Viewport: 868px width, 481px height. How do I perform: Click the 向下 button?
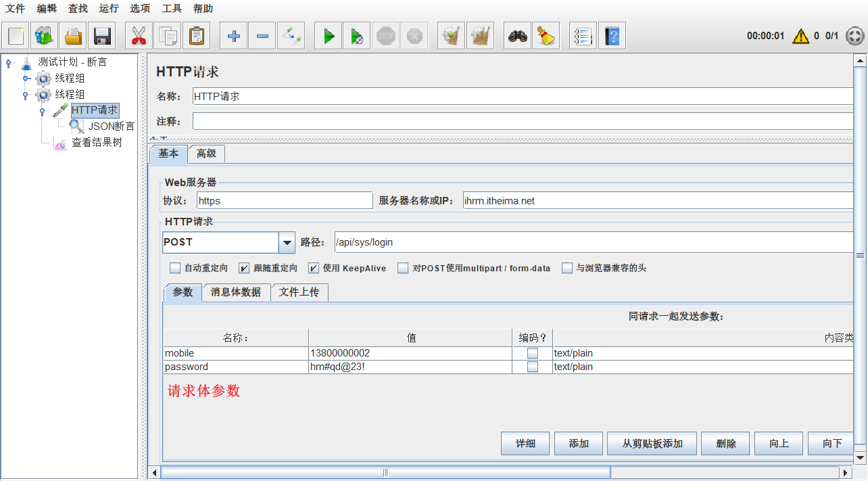831,444
